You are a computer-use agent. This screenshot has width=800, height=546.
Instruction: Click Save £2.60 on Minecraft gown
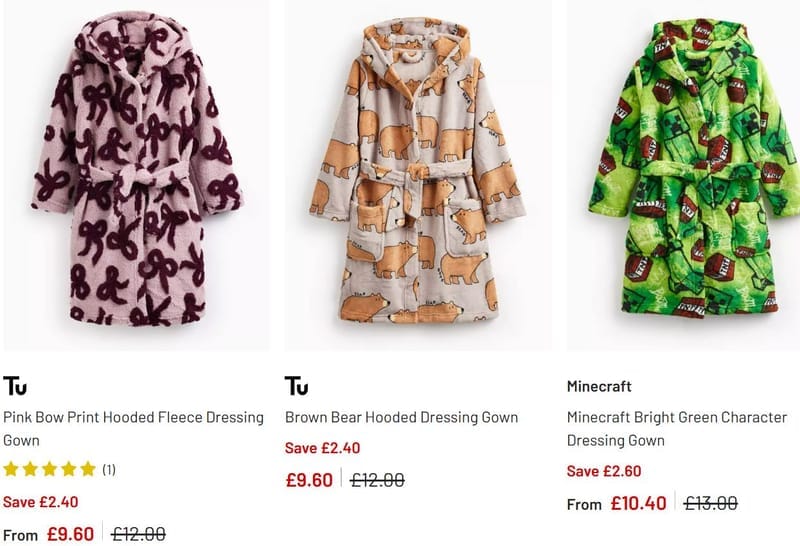pos(604,471)
